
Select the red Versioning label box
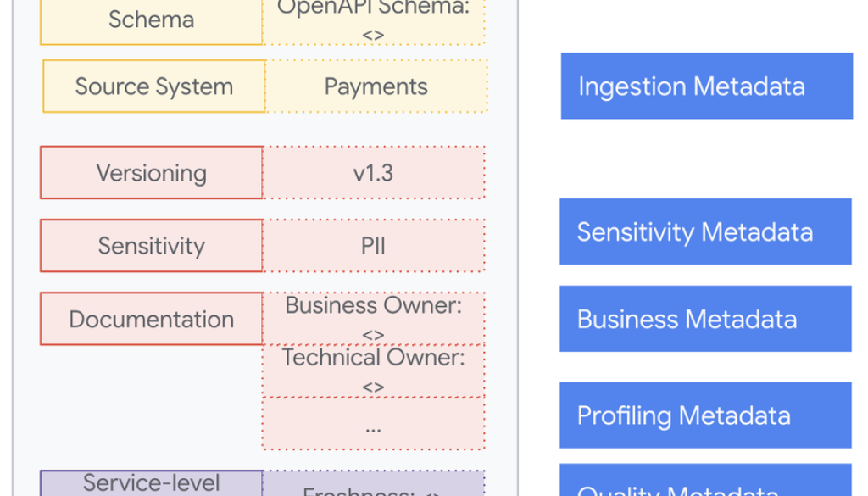pyautogui.click(x=152, y=173)
